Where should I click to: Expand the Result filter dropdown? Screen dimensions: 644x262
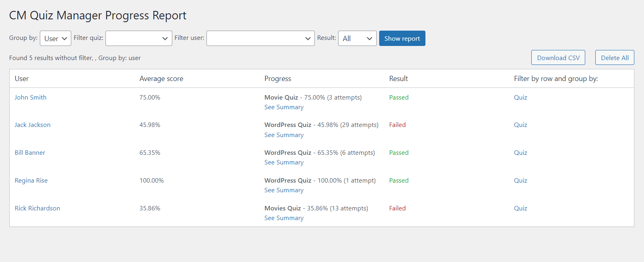point(357,38)
